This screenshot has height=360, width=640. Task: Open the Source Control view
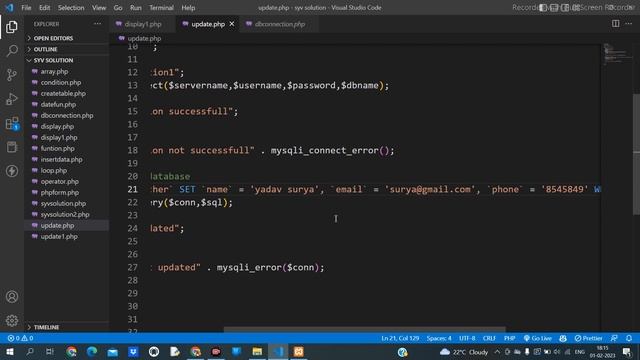[12, 75]
